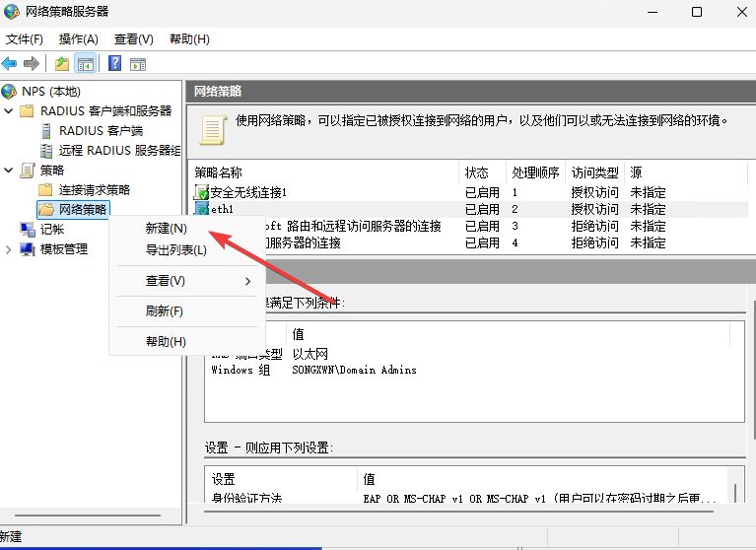Image resolution: width=756 pixels, height=550 pixels.
Task: Open the 查看(V) submenu in context menu
Action: point(166,281)
